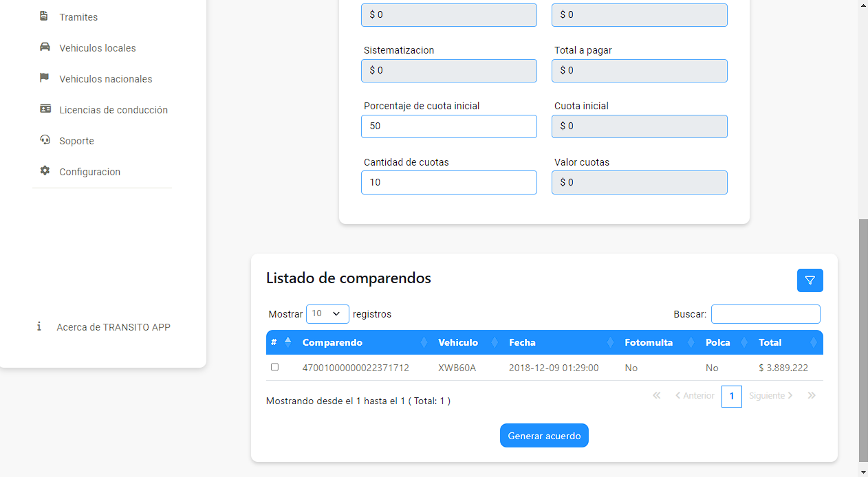Sort table by Total column
Screen dimensions: 868x477
click(770, 342)
